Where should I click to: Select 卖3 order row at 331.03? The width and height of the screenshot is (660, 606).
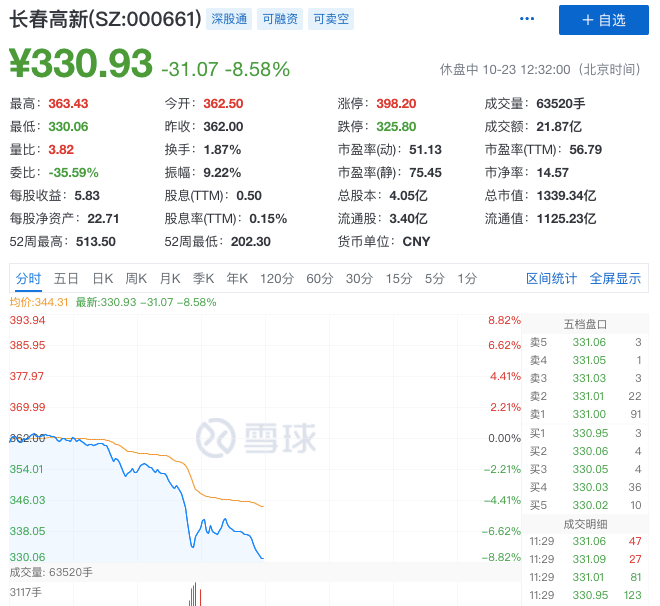[x=585, y=378]
